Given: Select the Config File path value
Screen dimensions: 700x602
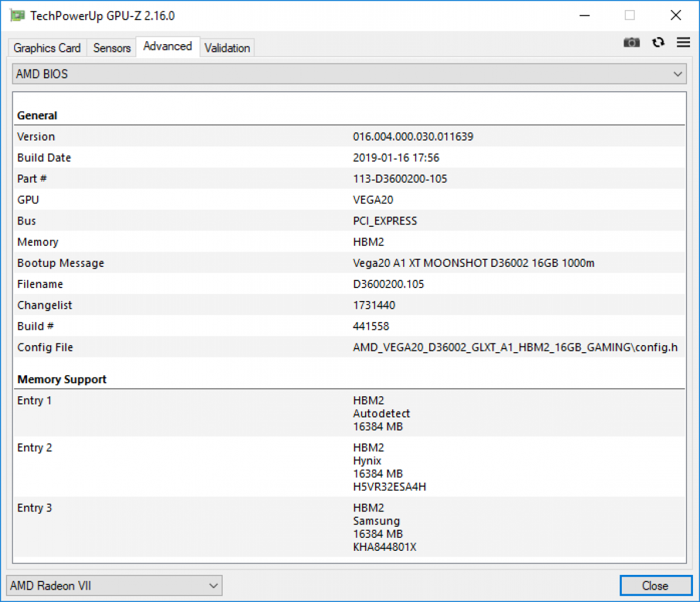Looking at the screenshot, I should click(x=515, y=347).
